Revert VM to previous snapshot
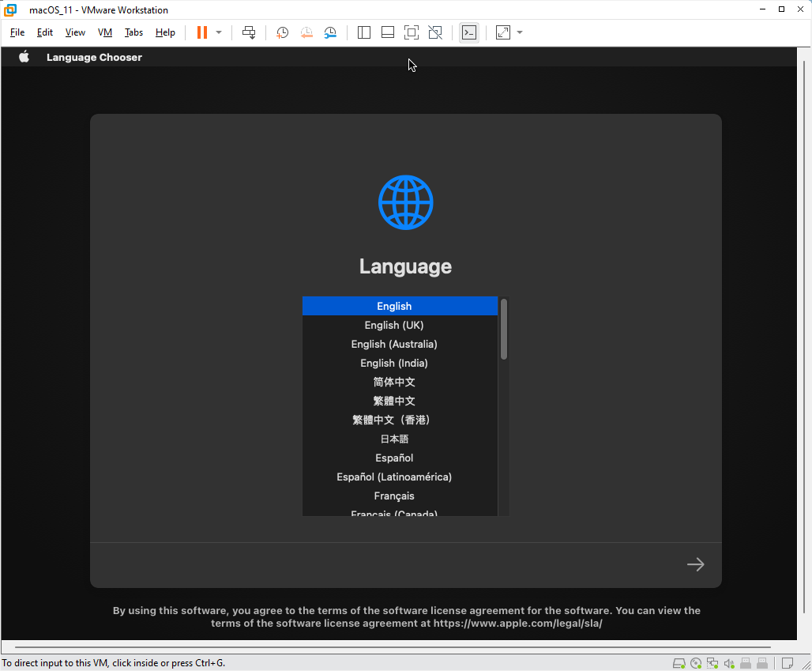 point(306,32)
